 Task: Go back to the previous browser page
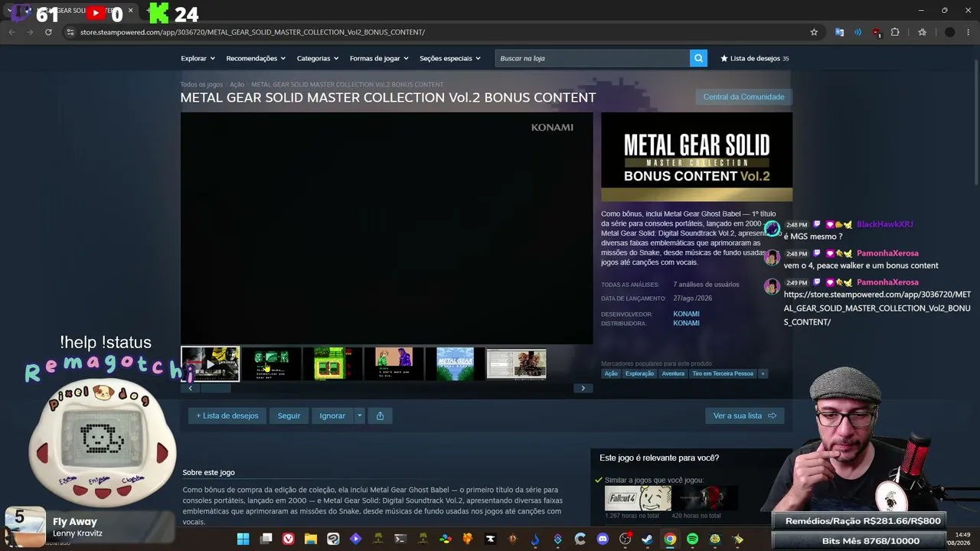11,32
